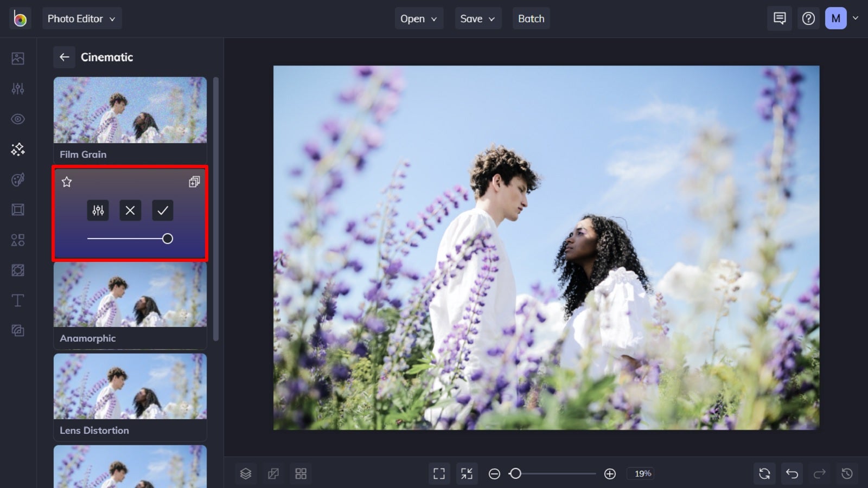The image size is (868, 488).
Task: Open the Frames tool in sidebar
Action: (17, 210)
